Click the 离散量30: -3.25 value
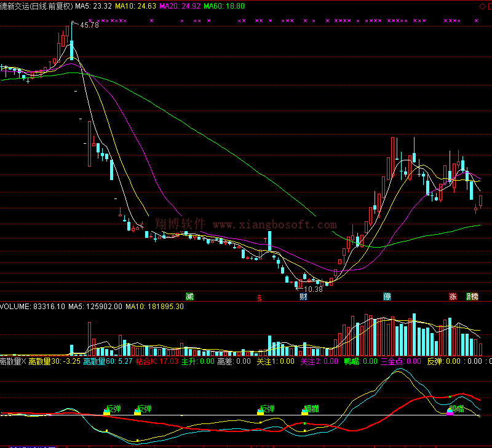Image resolution: width=492 pixels, height=448 pixels. (55, 361)
